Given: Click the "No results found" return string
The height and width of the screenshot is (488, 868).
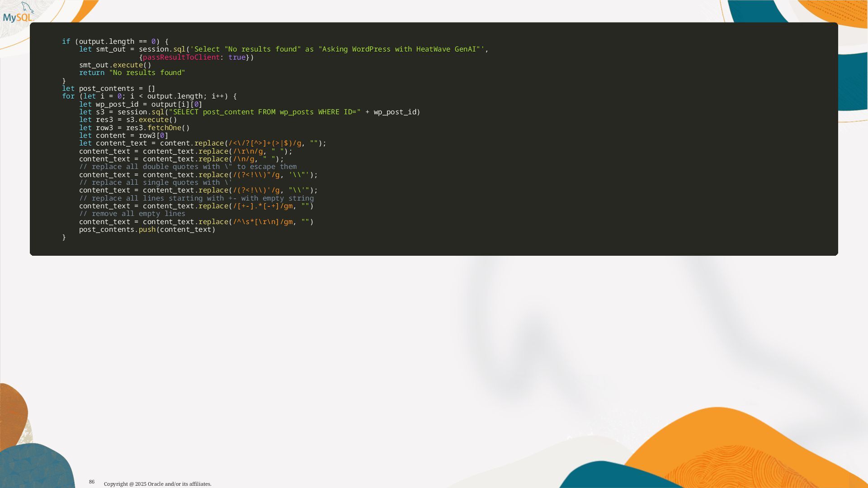Looking at the screenshot, I should coord(147,73).
